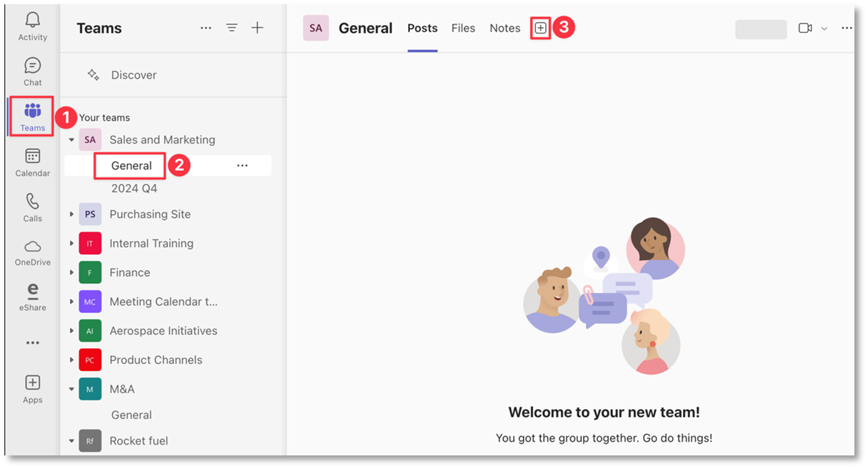Open the Calendar app
Image resolution: width=868 pixels, height=469 pixels.
pyautogui.click(x=33, y=162)
